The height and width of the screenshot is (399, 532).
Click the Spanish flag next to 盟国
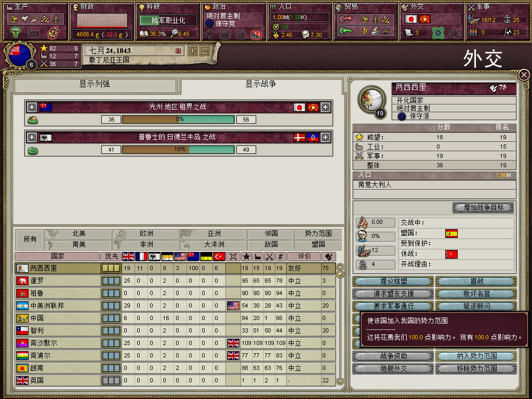click(451, 233)
